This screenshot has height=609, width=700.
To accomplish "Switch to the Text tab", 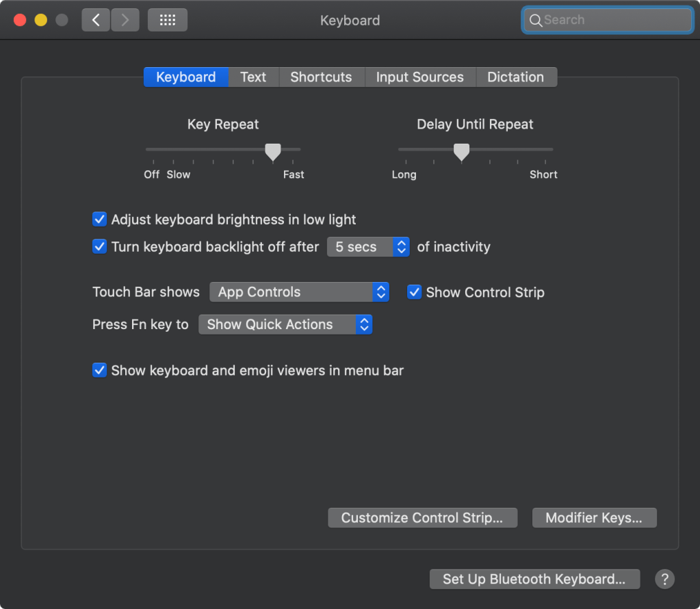I will pos(253,77).
